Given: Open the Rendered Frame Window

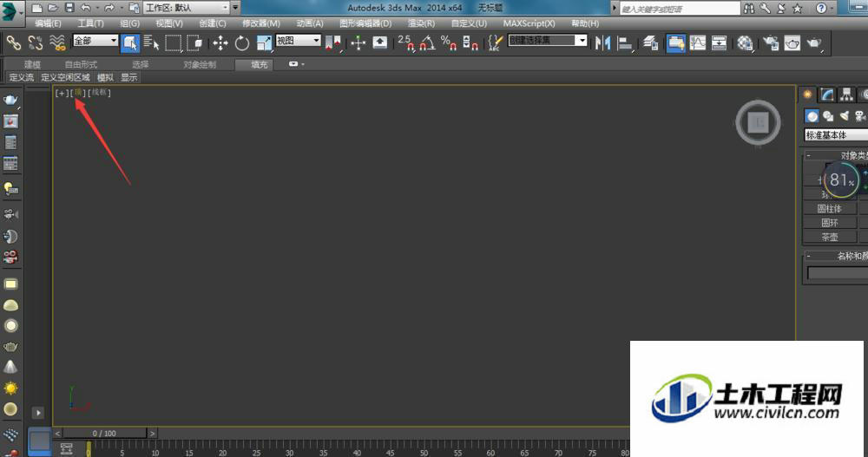Looking at the screenshot, I should (792, 42).
